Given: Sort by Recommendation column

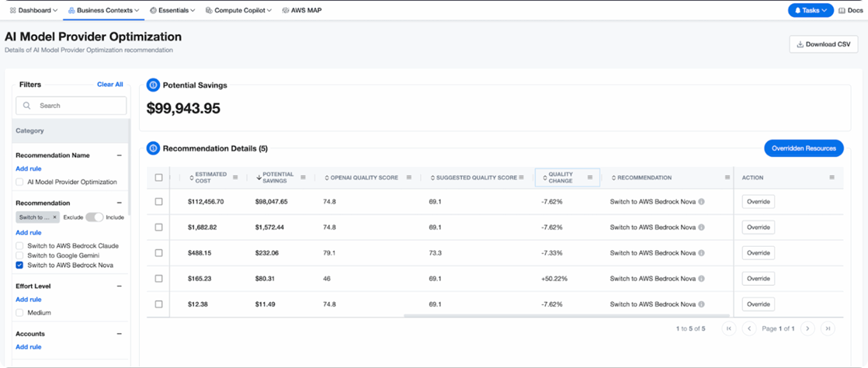Looking at the screenshot, I should tap(641, 178).
